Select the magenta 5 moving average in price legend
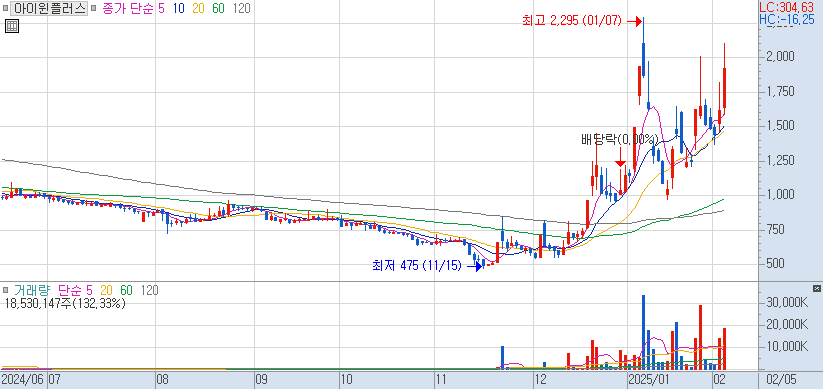823x389 pixels. coord(161,8)
